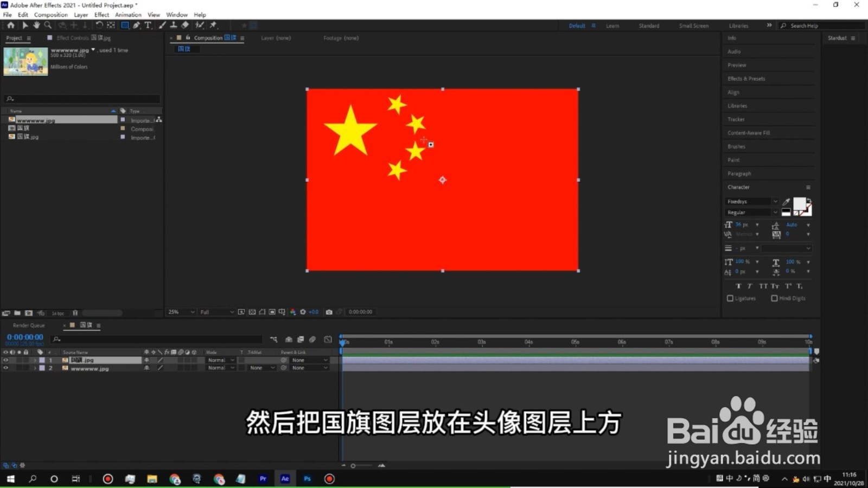Viewport: 868px width, 488px height.
Task: Open Premiere Pro from the taskbar
Action: click(x=263, y=479)
